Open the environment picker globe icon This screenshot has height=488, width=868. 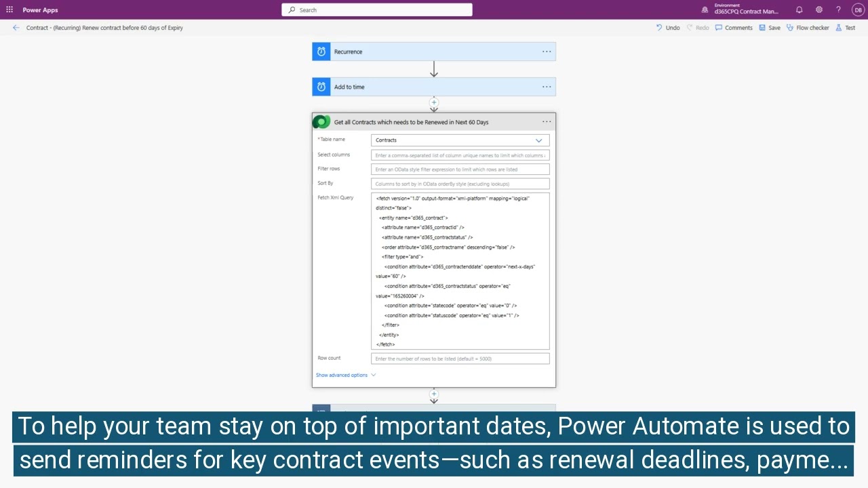point(705,9)
